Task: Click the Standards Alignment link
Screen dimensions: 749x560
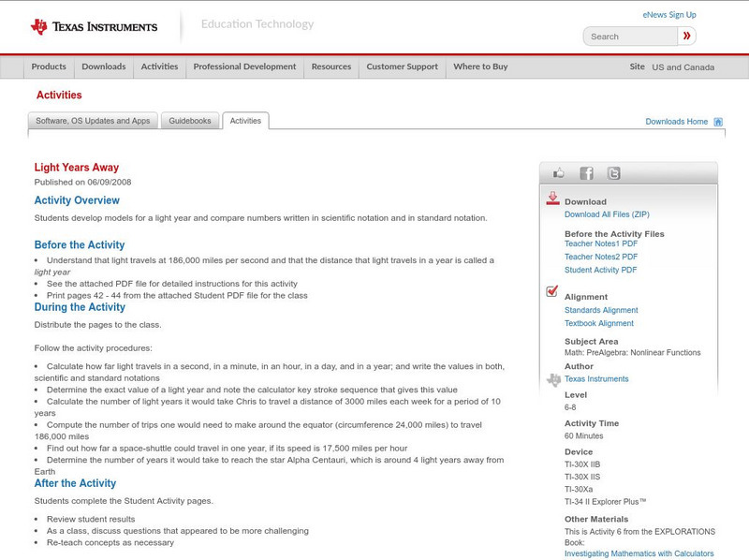Action: [x=601, y=310]
